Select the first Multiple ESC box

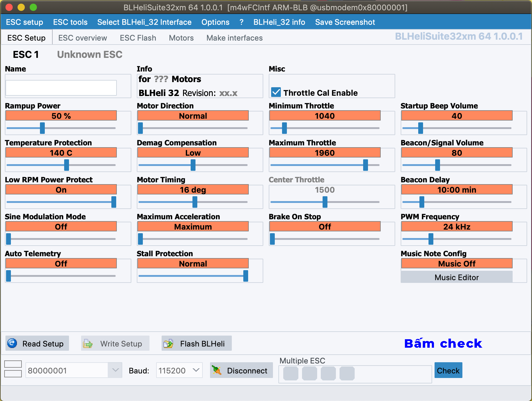click(291, 373)
